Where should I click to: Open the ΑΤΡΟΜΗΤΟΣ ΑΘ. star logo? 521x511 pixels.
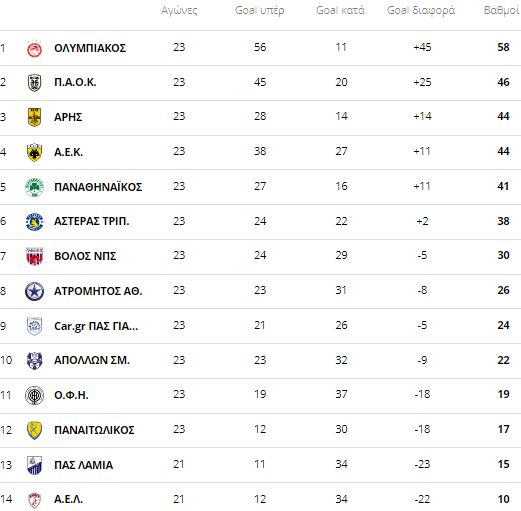point(34,291)
